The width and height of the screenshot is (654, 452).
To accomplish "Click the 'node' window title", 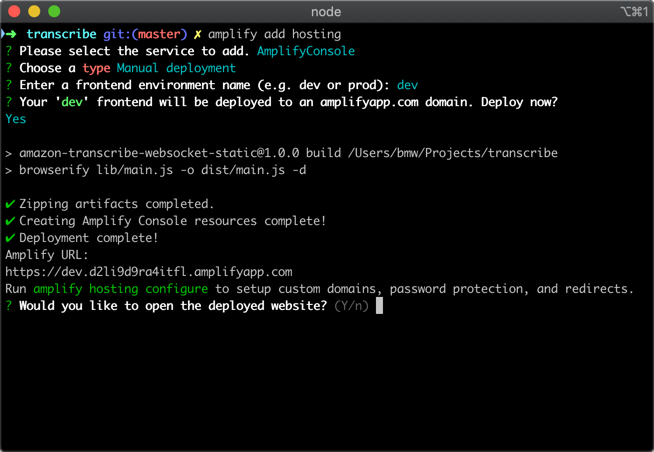I will point(326,12).
